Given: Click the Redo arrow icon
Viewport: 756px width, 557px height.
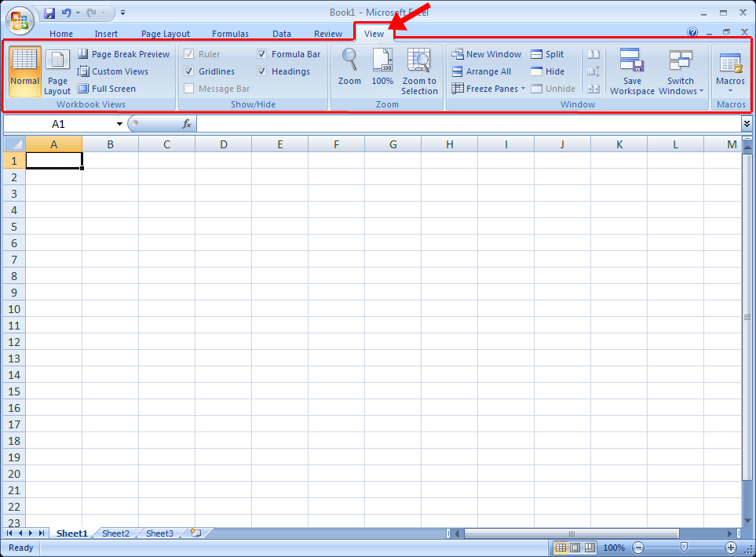Looking at the screenshot, I should 91,13.
